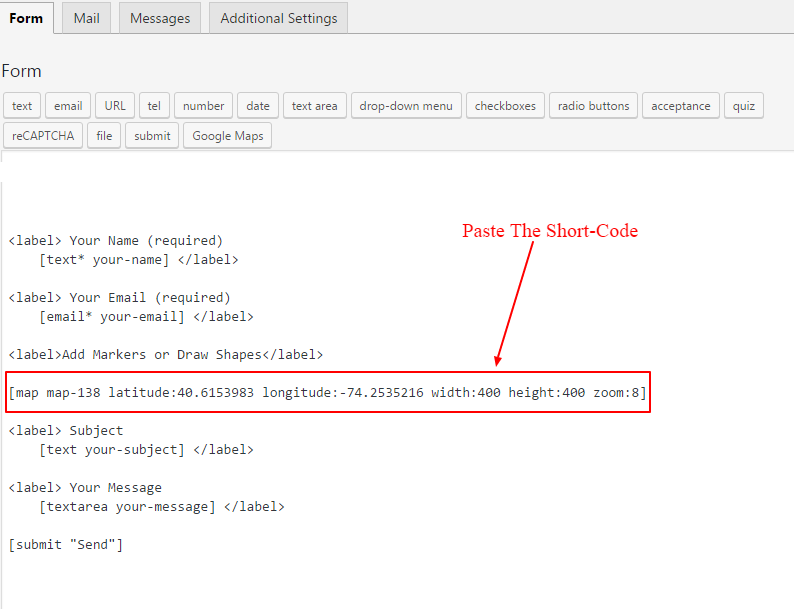The image size is (794, 609).
Task: Insert a radio buttons tag
Action: tap(593, 106)
